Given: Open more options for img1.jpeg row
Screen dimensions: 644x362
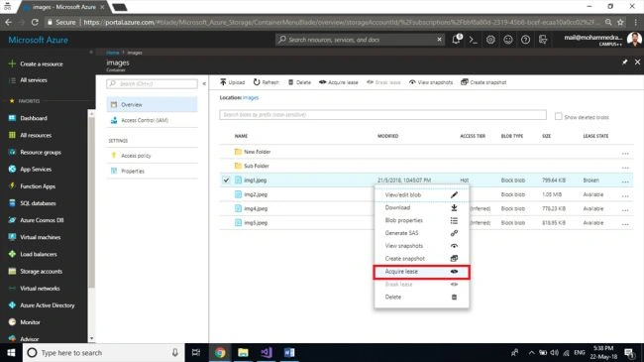Looking at the screenshot, I should (x=625, y=181).
